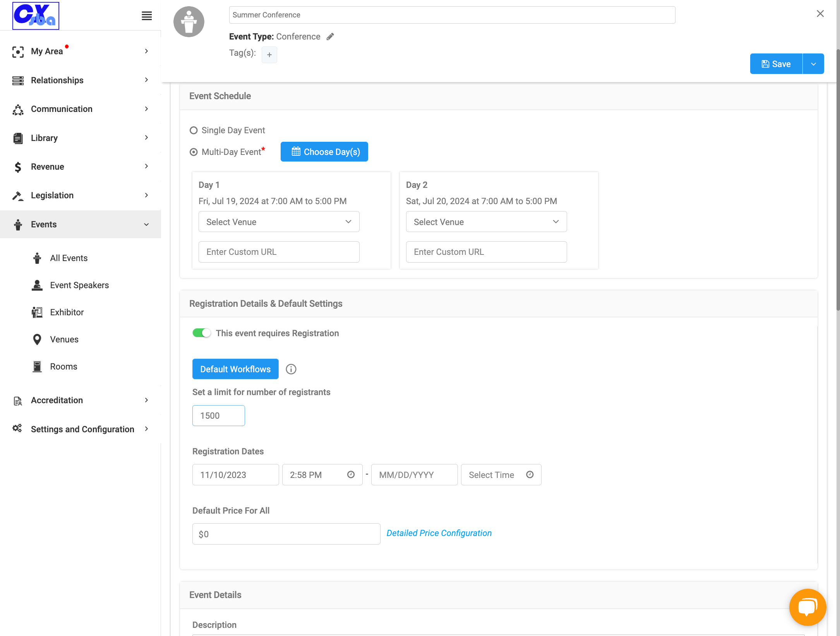Viewport: 840px width, 636px height.
Task: Select Single Day Event radio button
Action: [x=194, y=131]
